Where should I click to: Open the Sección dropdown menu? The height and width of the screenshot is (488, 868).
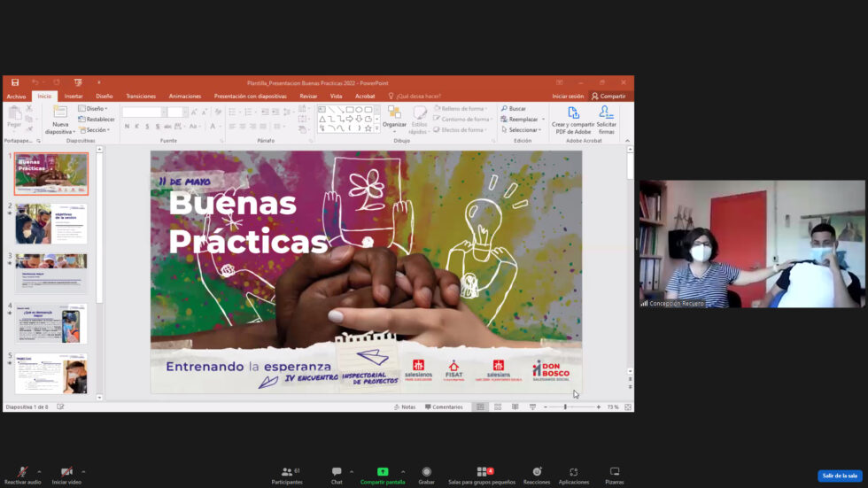tap(95, 130)
